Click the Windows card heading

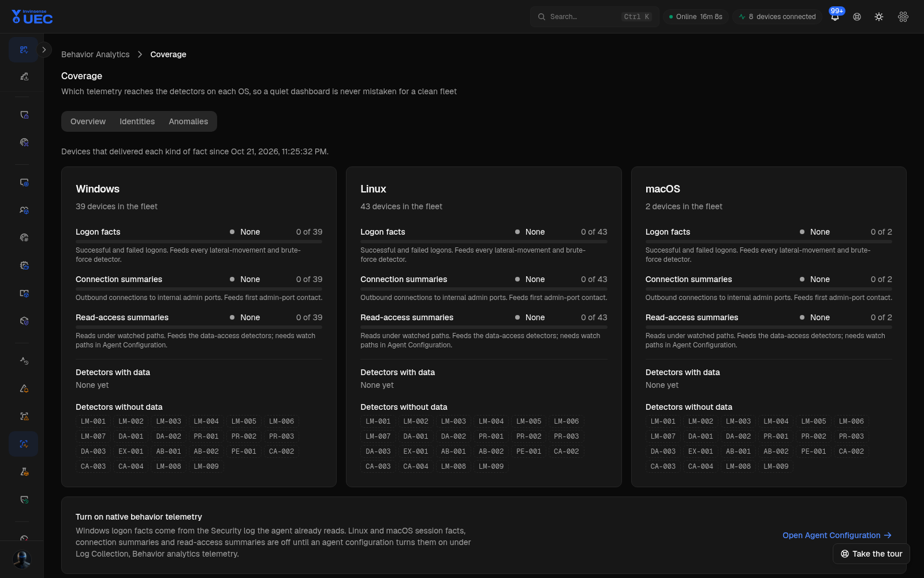[98, 189]
